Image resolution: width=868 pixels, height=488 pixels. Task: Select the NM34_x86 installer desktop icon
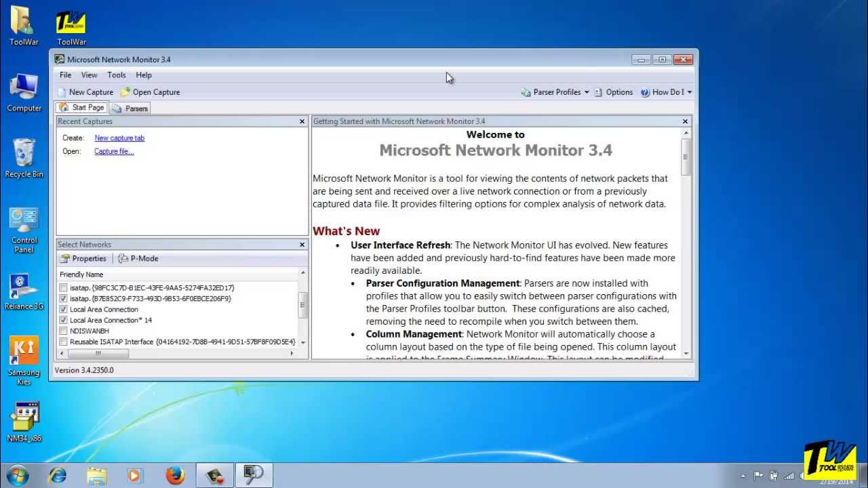24,422
